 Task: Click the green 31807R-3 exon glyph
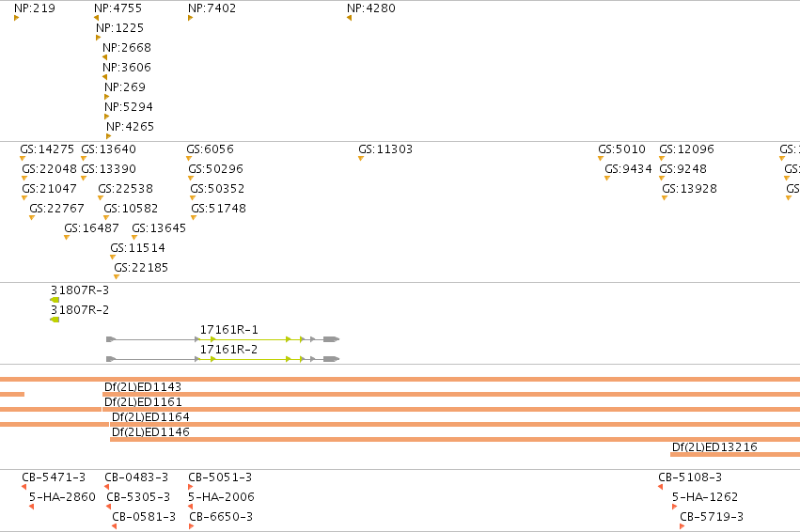pyautogui.click(x=55, y=300)
